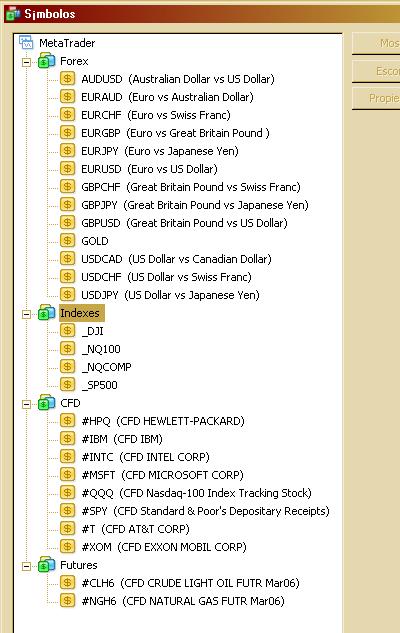Select EURCHF (Euro vs Swiss Franc)
Screen dimensions: 400x633
pyautogui.click(x=156, y=115)
